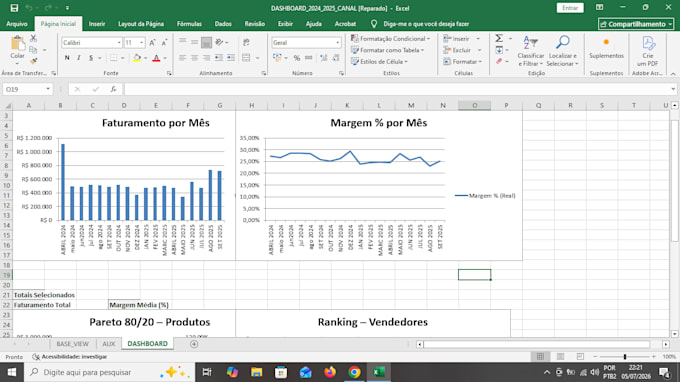Click the clear eraser icon
This screenshot has height=382, width=680.
499,62
